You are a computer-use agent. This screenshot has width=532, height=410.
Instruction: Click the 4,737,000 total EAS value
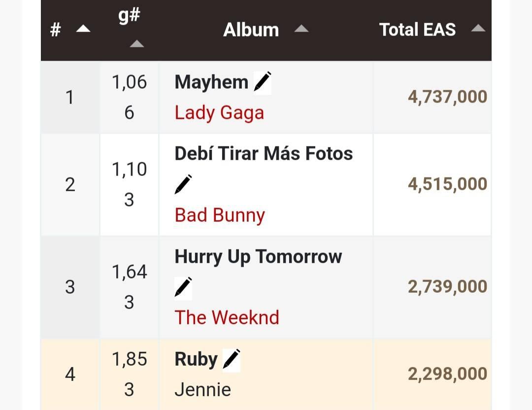coord(447,97)
